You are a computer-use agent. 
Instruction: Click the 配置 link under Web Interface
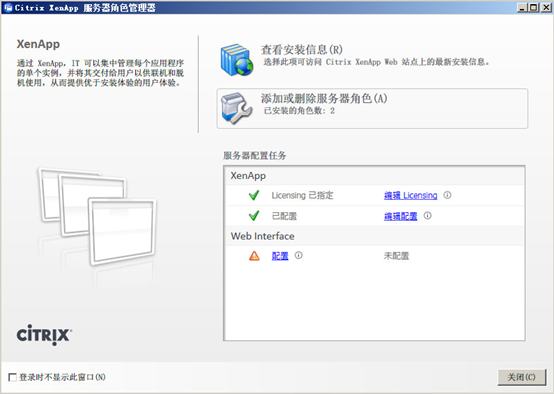[280, 256]
